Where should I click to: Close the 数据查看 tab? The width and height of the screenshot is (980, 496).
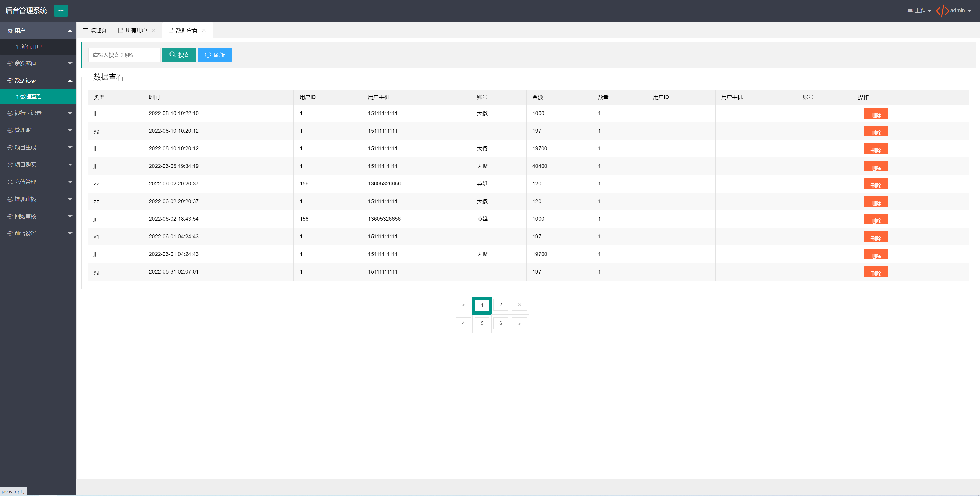pos(204,30)
